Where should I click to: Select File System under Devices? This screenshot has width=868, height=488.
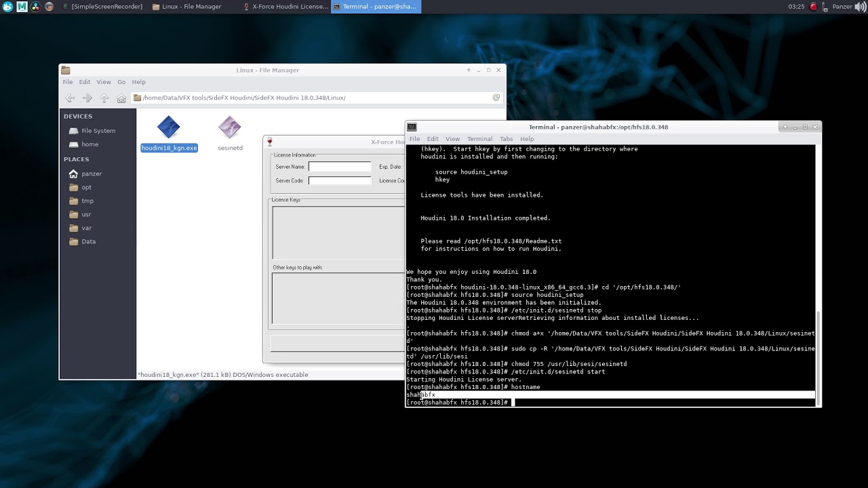98,131
